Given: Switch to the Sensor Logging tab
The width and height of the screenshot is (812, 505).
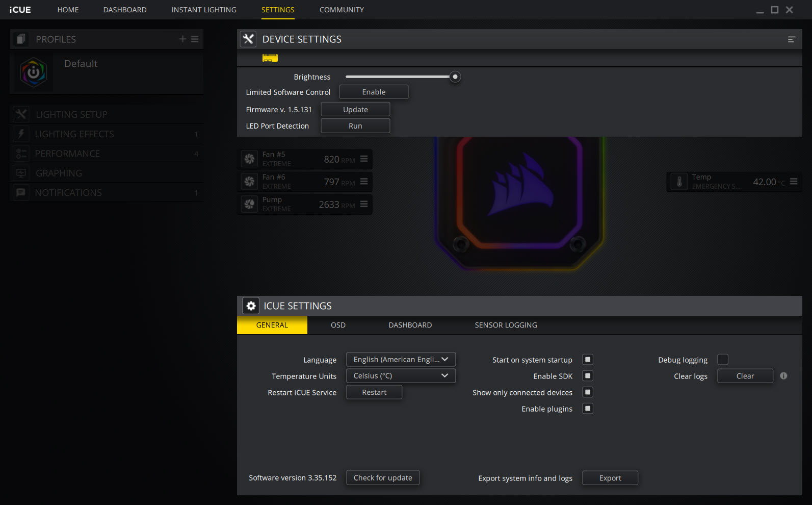Looking at the screenshot, I should 506,325.
